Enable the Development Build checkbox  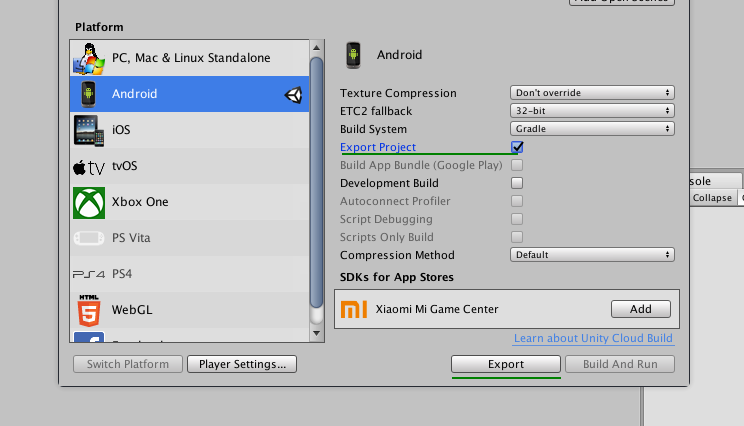click(517, 183)
